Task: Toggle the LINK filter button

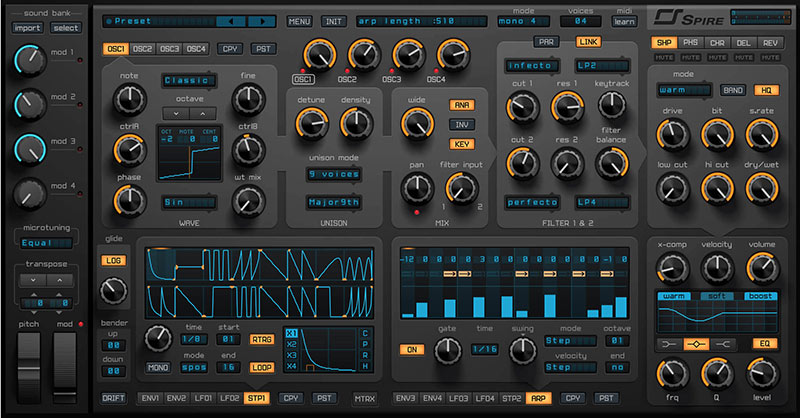Action: pos(588,42)
